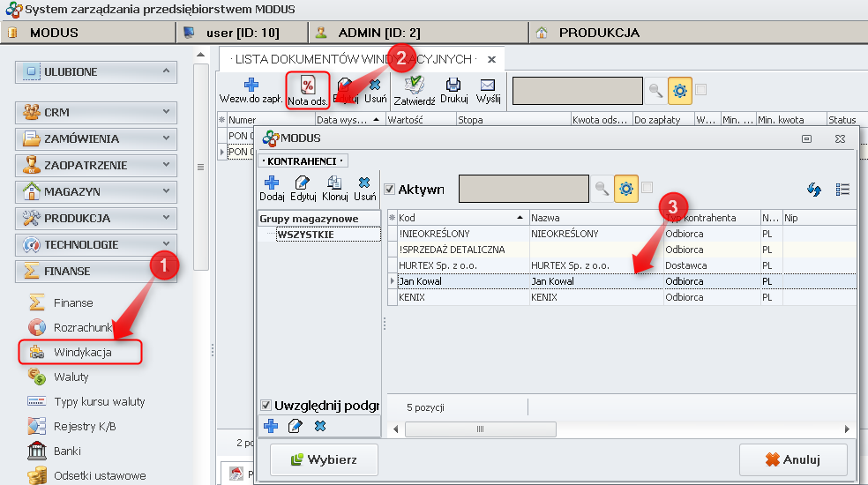Click user [ID: 10] in top bar
The width and height of the screenshot is (868, 485).
pyautogui.click(x=243, y=33)
